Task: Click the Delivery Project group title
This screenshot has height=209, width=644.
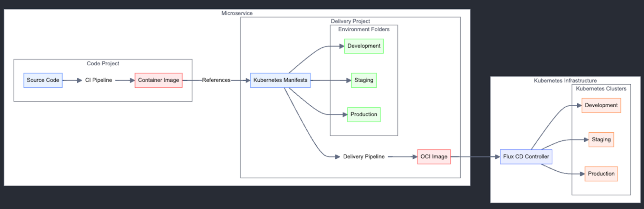Action: pos(351,21)
